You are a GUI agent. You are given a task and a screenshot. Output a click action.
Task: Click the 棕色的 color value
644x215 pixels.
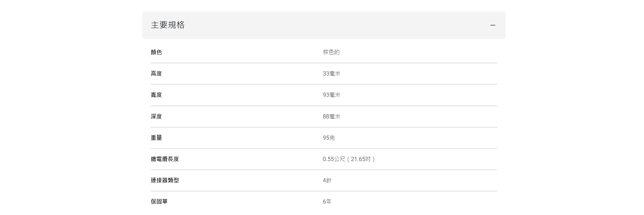[331, 52]
